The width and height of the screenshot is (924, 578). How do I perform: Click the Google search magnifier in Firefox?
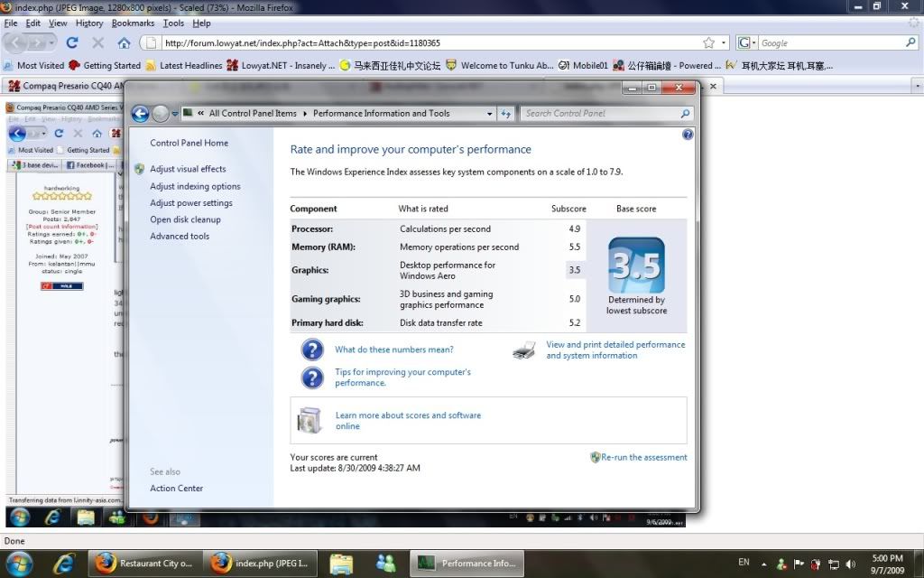pyautogui.click(x=910, y=42)
